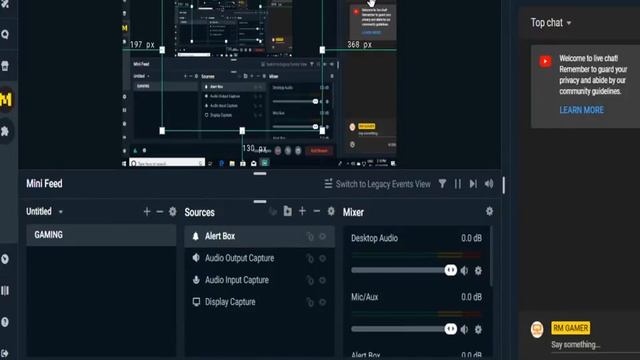Toggle visibility eye for Audio Input Capture

323,280
